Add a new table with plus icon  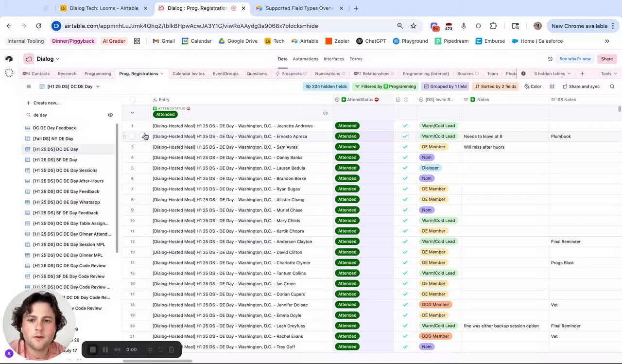pos(582,73)
